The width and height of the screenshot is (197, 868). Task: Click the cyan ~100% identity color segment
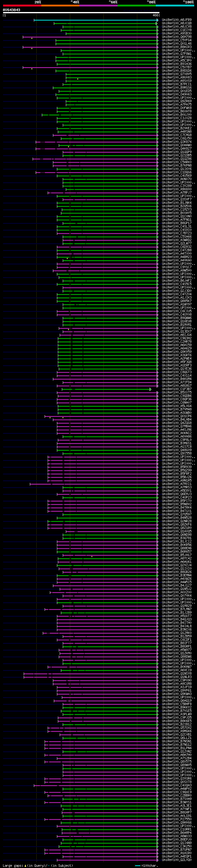(175, 6)
